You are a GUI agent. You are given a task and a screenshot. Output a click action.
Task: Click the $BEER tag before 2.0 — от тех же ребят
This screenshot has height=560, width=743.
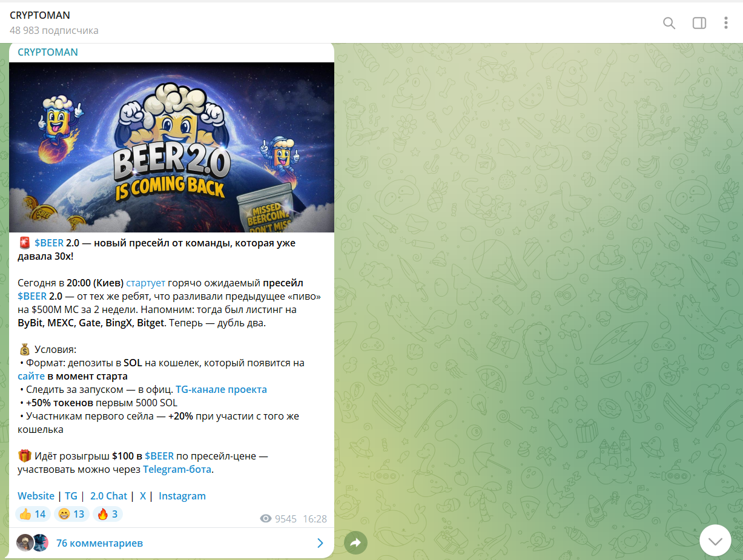pyautogui.click(x=32, y=296)
